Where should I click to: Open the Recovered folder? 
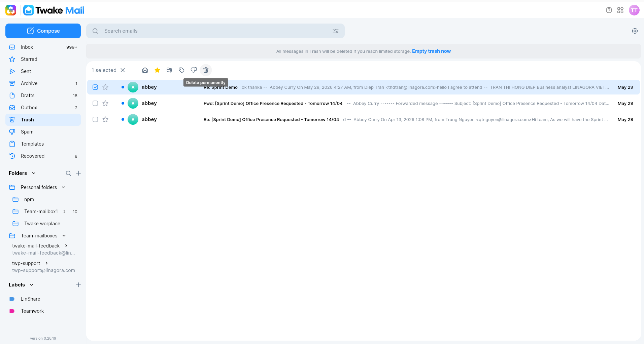click(43, 156)
